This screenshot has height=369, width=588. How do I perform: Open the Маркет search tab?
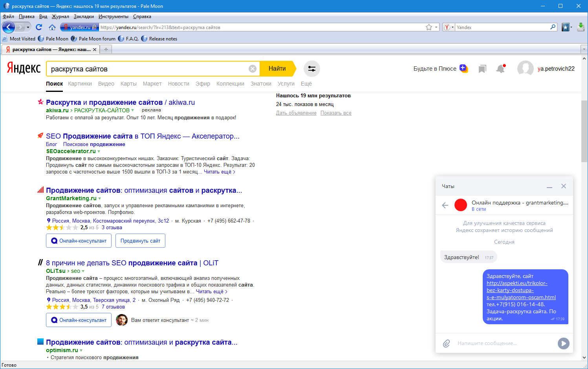point(152,84)
